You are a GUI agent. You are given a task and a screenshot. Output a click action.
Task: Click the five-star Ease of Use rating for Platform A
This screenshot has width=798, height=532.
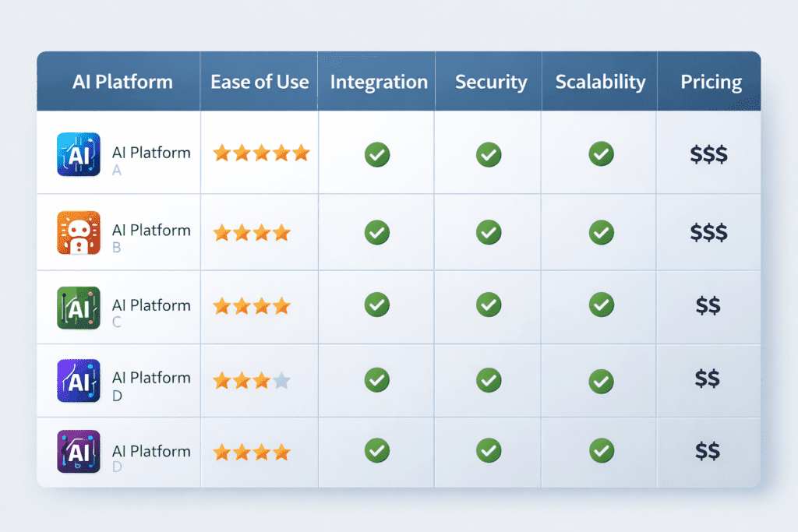click(262, 153)
